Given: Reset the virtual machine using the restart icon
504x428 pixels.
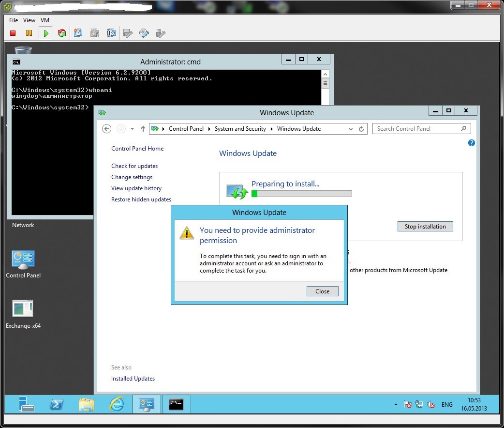Looking at the screenshot, I should pos(62,33).
